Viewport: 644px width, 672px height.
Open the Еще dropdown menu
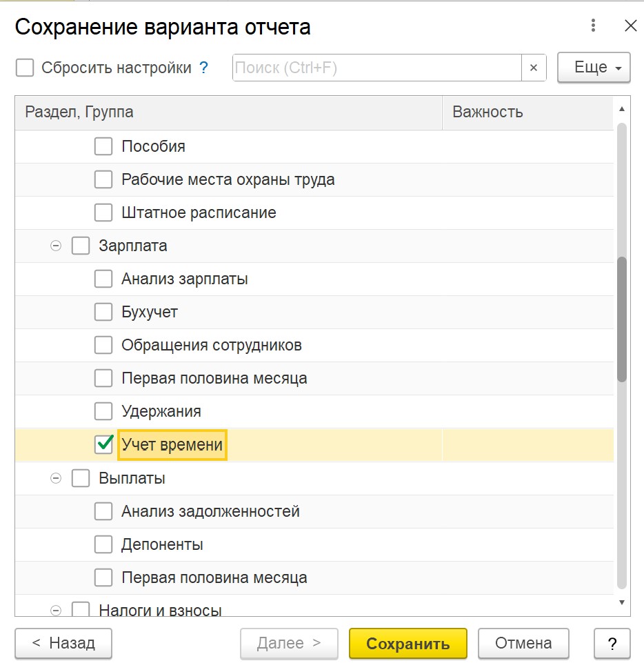click(593, 68)
